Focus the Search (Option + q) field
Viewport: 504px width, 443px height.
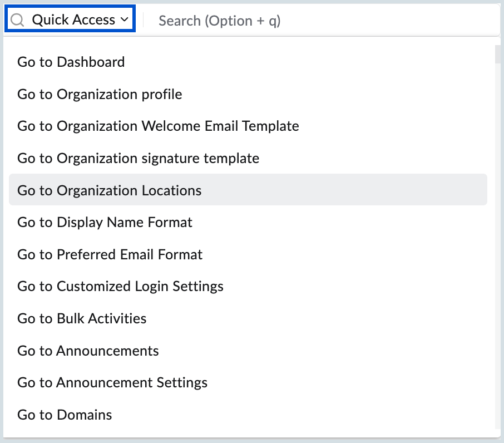pyautogui.click(x=220, y=21)
